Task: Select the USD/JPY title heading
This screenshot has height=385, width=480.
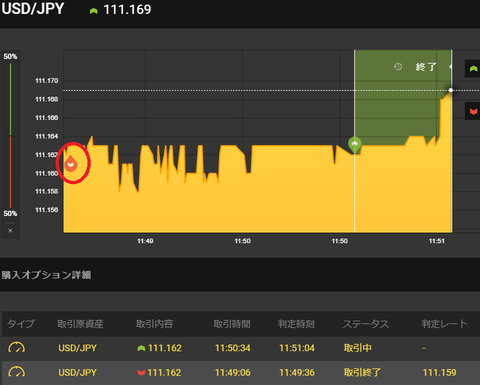Action: pos(32,9)
